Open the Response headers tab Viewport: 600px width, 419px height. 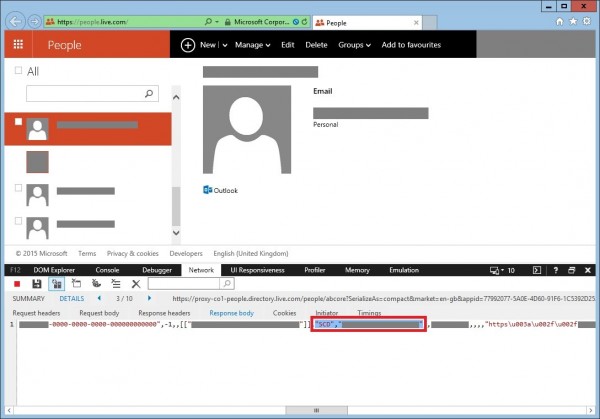click(164, 313)
